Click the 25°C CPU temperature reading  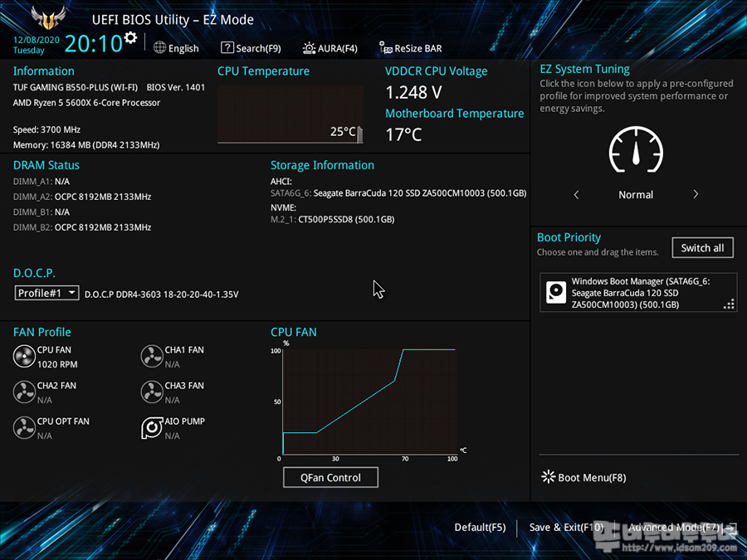(343, 131)
